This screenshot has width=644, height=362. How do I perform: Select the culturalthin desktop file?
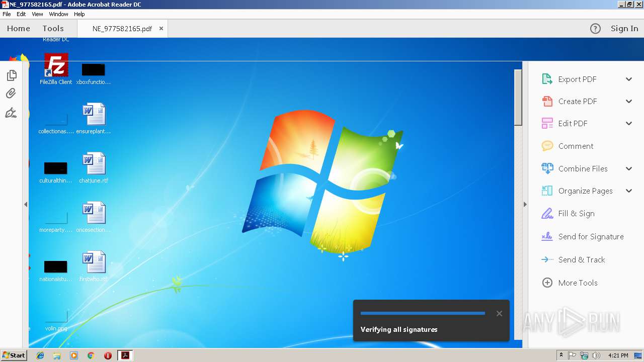(56, 172)
